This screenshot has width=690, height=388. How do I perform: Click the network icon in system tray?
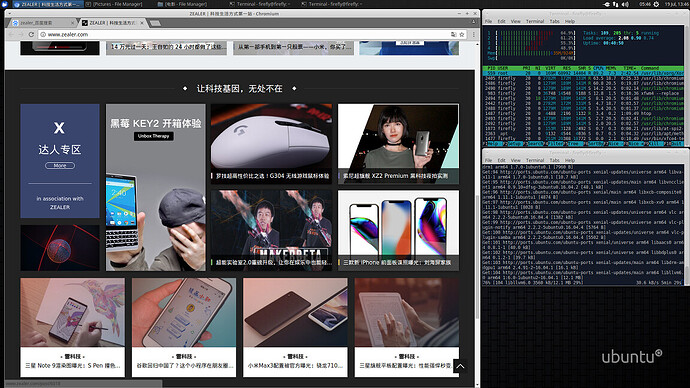tap(616, 4)
